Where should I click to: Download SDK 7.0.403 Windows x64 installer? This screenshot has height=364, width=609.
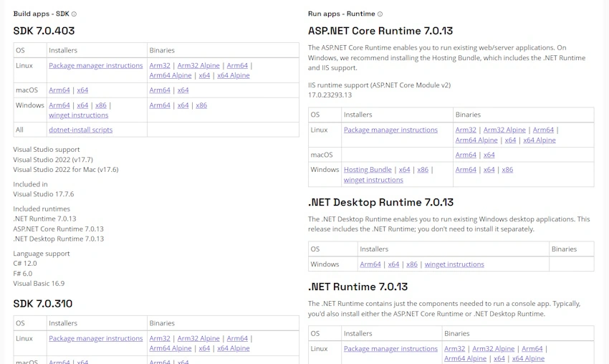pos(82,105)
